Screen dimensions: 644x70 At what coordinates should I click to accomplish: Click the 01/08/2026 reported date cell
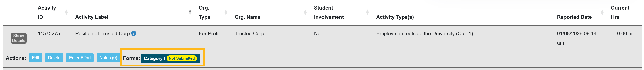click(x=577, y=33)
